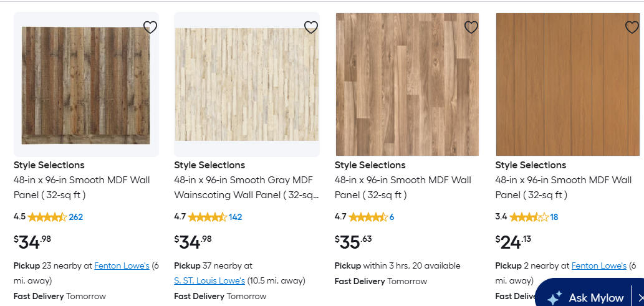
Task: Tap heart icon on the $24.13 panel
Action: point(632,27)
